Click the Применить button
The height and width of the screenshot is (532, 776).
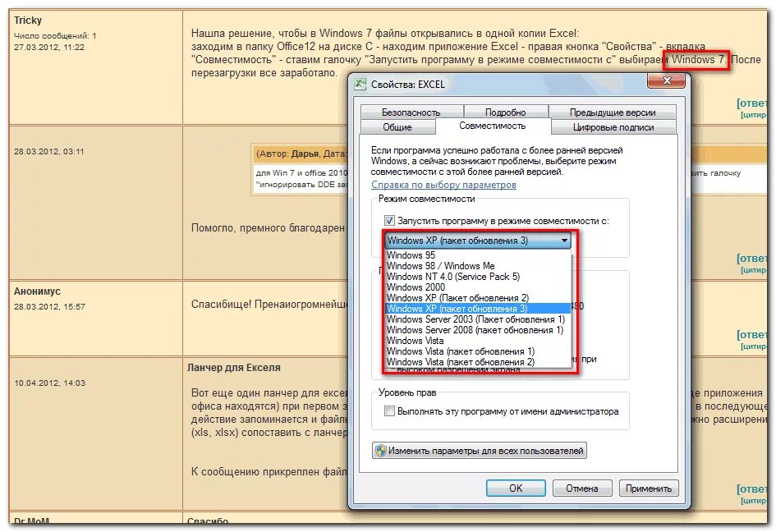tap(649, 488)
